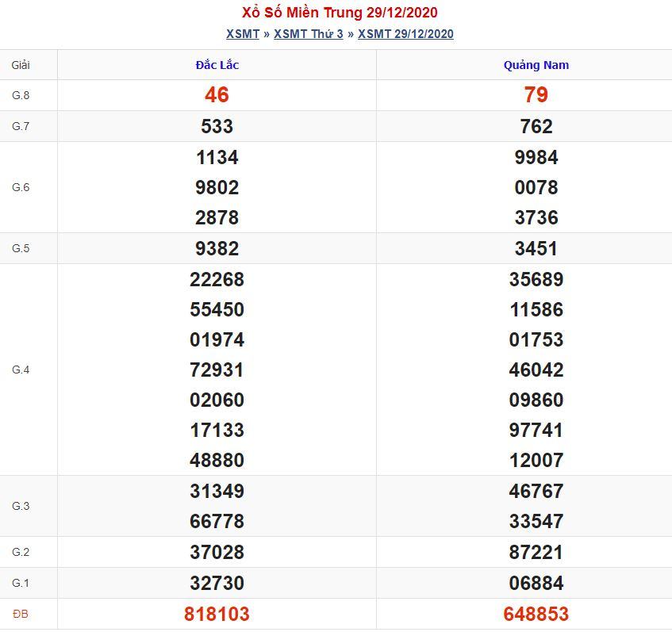Click G.2 result 37028

pos(217,552)
